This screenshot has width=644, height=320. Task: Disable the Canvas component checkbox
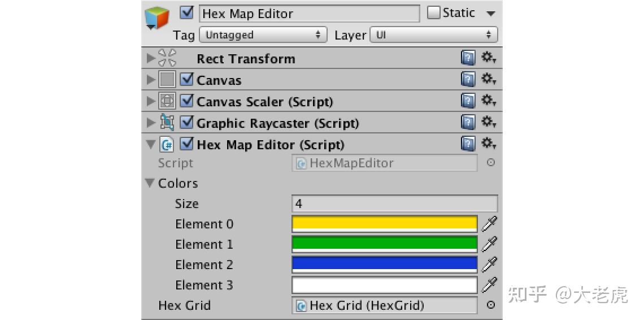coord(186,79)
